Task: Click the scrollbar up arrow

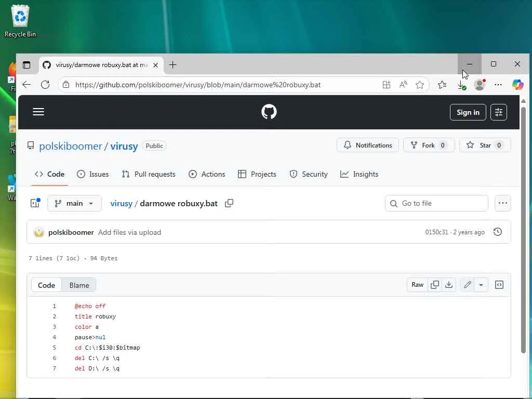Action: coord(523,101)
